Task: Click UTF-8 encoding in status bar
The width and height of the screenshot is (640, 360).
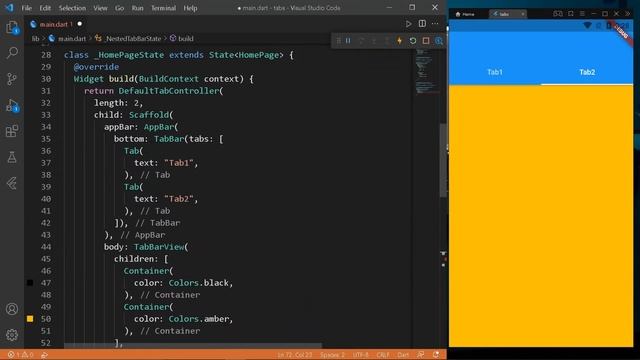Action: pyautogui.click(x=361, y=355)
